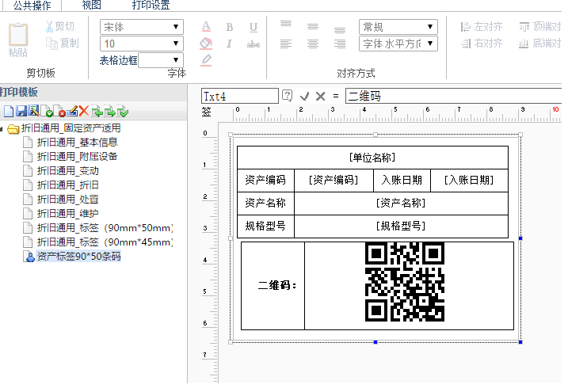The width and height of the screenshot is (568, 392).
Task: Click the 底端对齐 bottom-align button
Action: pos(539,43)
